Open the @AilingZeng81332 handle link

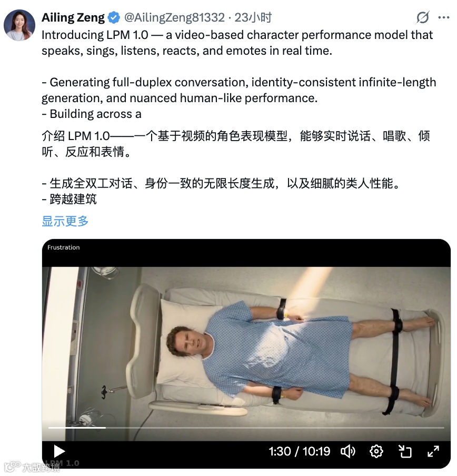tap(174, 17)
